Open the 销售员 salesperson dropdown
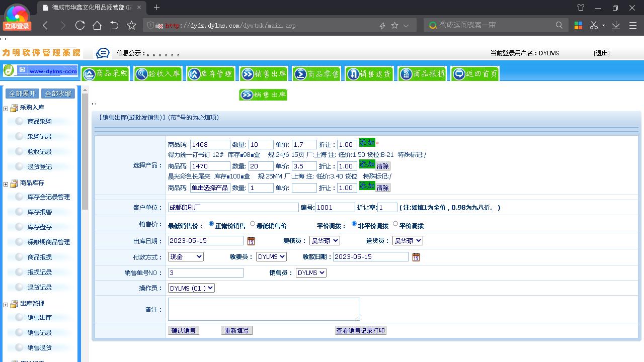This screenshot has width=644, height=362. [310, 273]
